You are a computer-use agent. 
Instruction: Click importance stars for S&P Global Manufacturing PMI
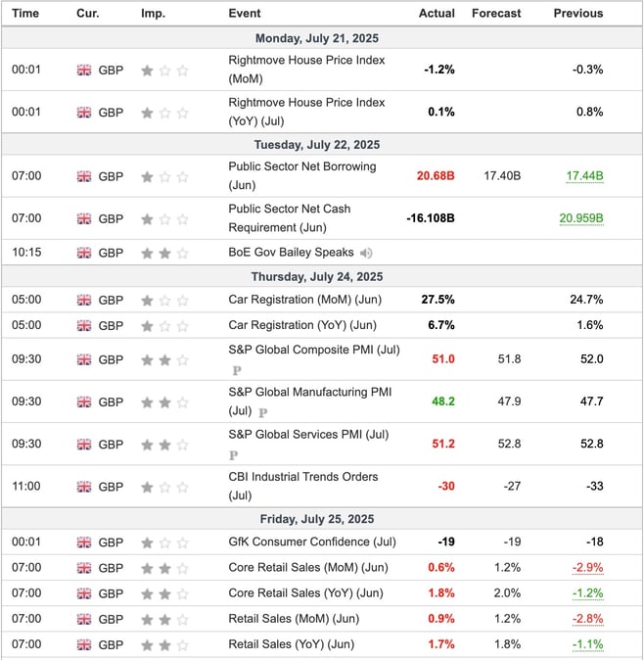164,402
